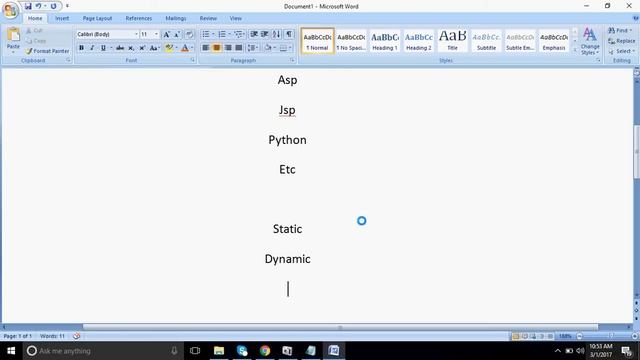Open the font name Calibri dropdown
640x360 pixels.
click(x=136, y=35)
